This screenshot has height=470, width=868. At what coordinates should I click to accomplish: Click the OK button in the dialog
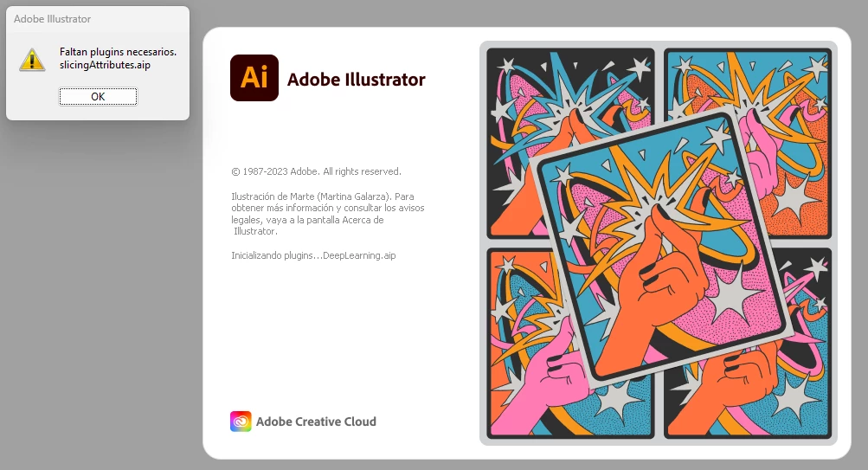point(98,96)
